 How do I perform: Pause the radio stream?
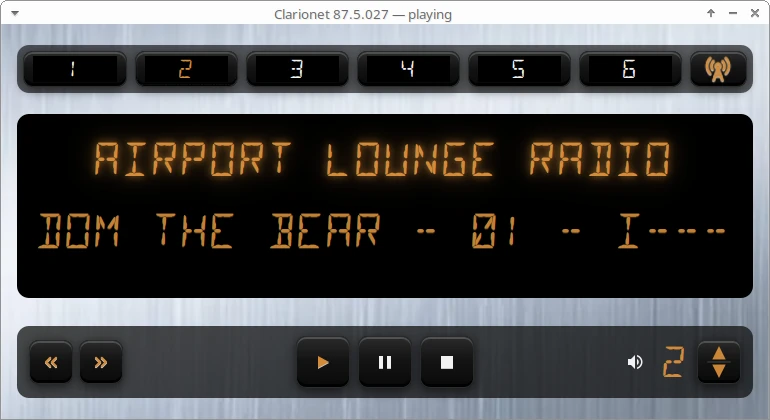385,363
